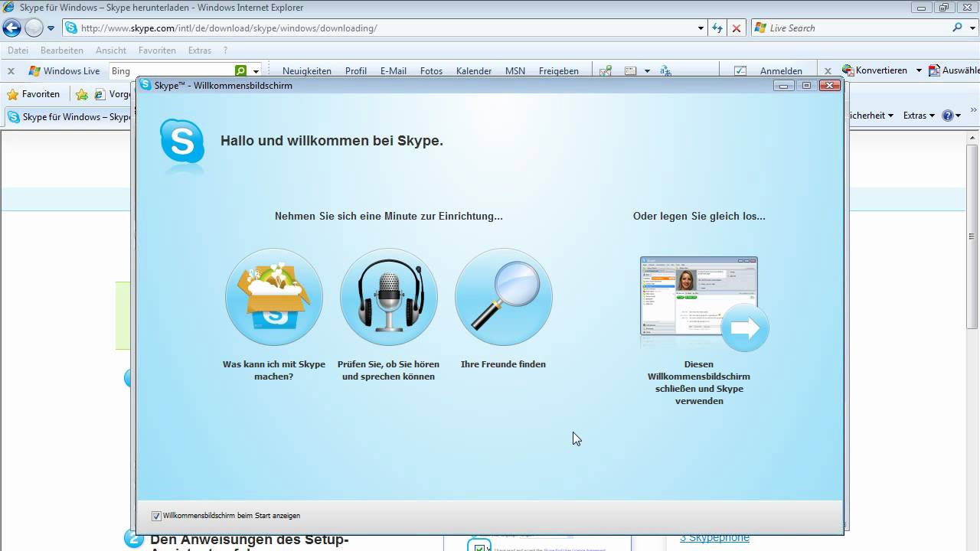Minimize the Skype welcome window
This screenshot has width=980, height=551.
click(x=783, y=86)
